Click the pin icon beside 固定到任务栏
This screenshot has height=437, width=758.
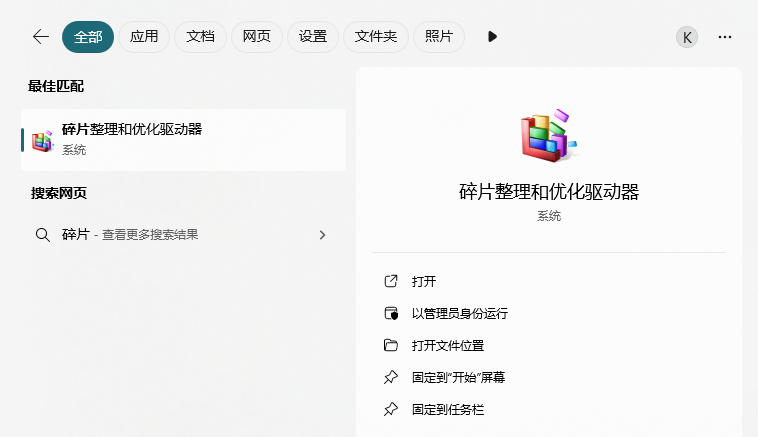tap(391, 409)
